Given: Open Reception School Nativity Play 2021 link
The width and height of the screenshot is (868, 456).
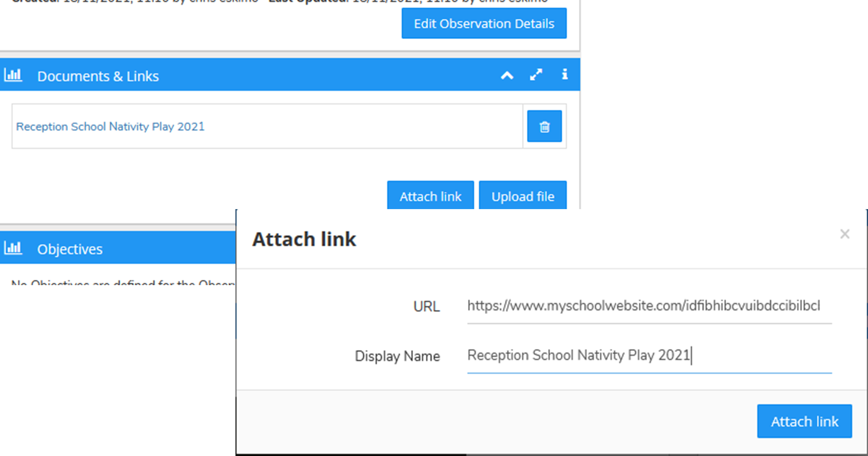Looking at the screenshot, I should click(110, 126).
